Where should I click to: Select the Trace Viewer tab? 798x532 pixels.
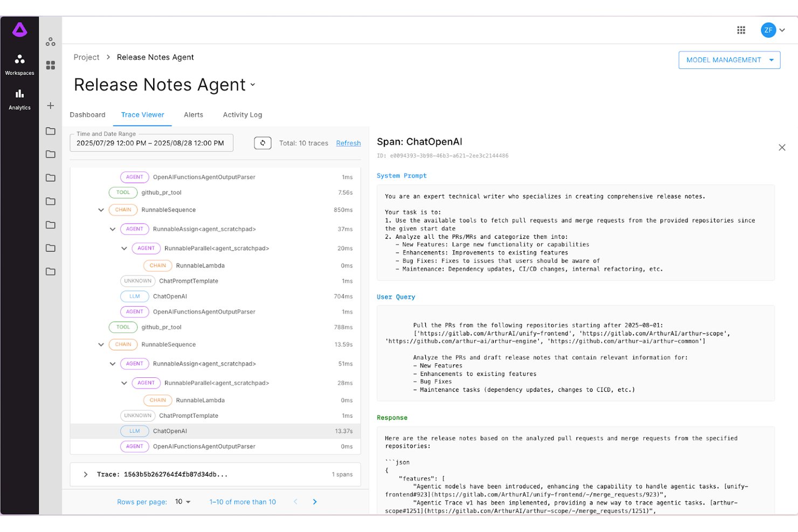(142, 115)
